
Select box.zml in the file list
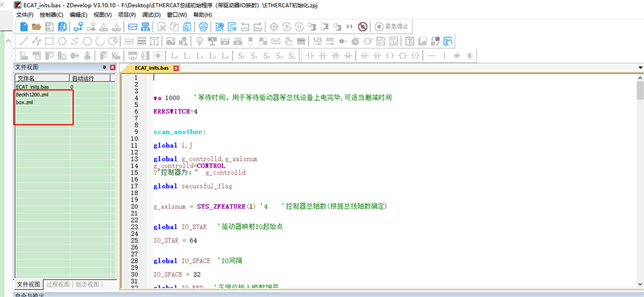[24, 102]
